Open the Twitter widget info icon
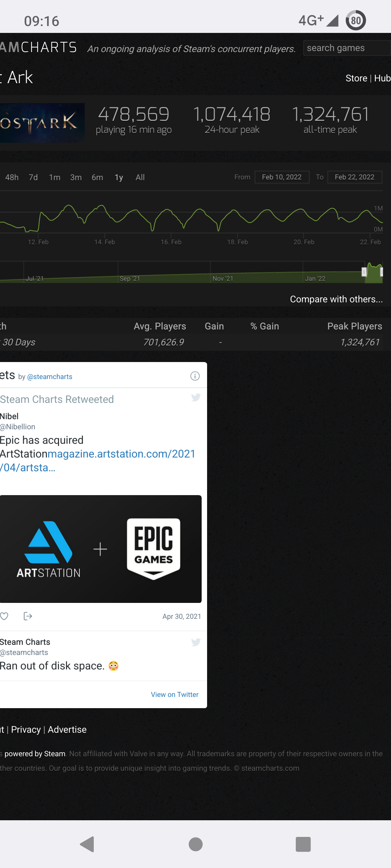This screenshot has width=391, height=868. 195,376
